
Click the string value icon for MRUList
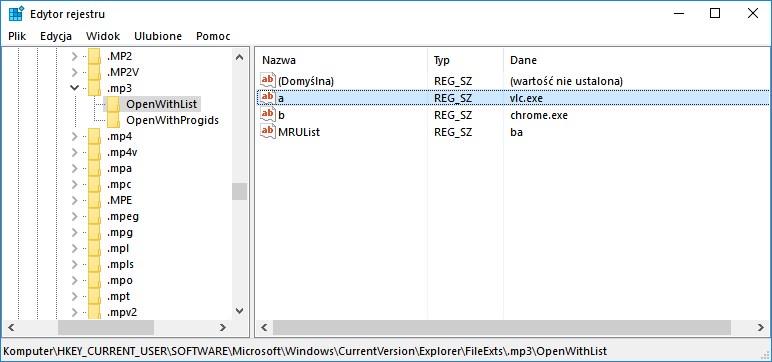coord(268,132)
